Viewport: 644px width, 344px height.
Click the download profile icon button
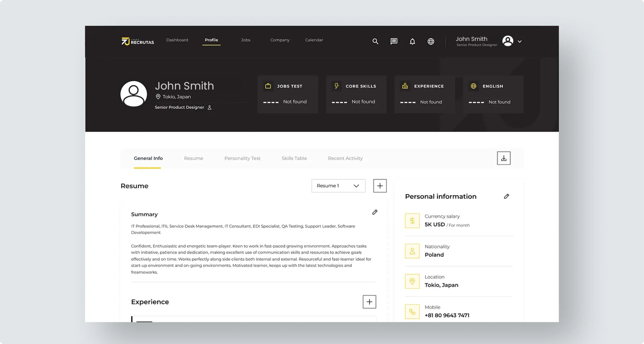[x=504, y=158]
